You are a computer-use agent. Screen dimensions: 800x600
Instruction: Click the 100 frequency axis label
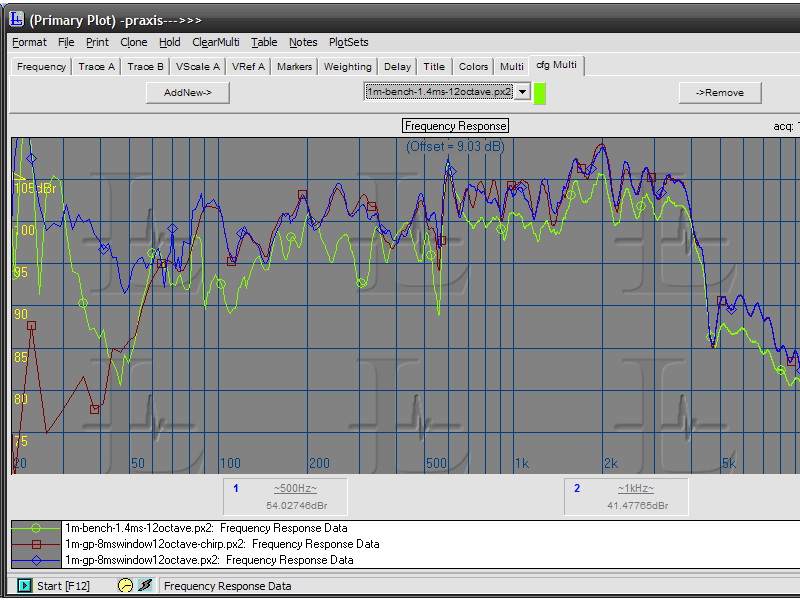pos(230,463)
